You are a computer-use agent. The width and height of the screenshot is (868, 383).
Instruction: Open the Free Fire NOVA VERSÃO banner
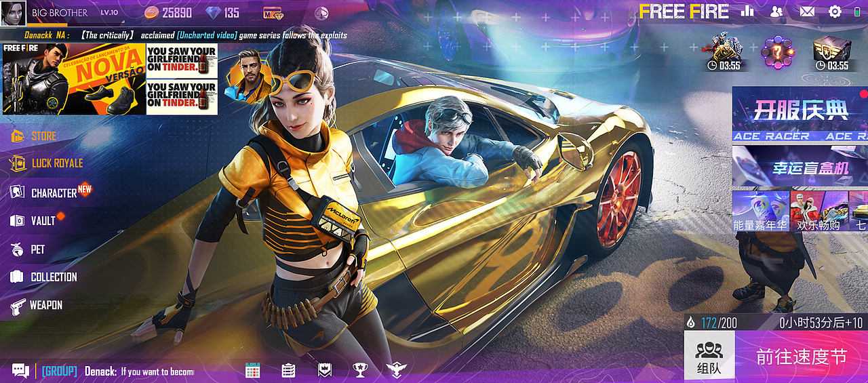point(74,79)
